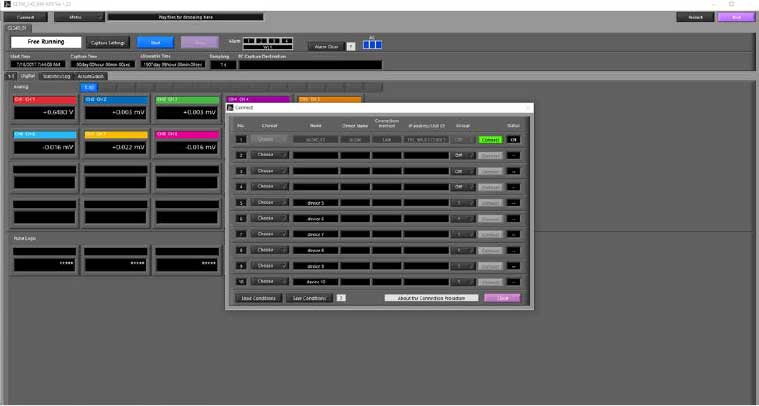759x406 pixels.
Task: Click the blue AC indicator icon
Action: point(372,45)
